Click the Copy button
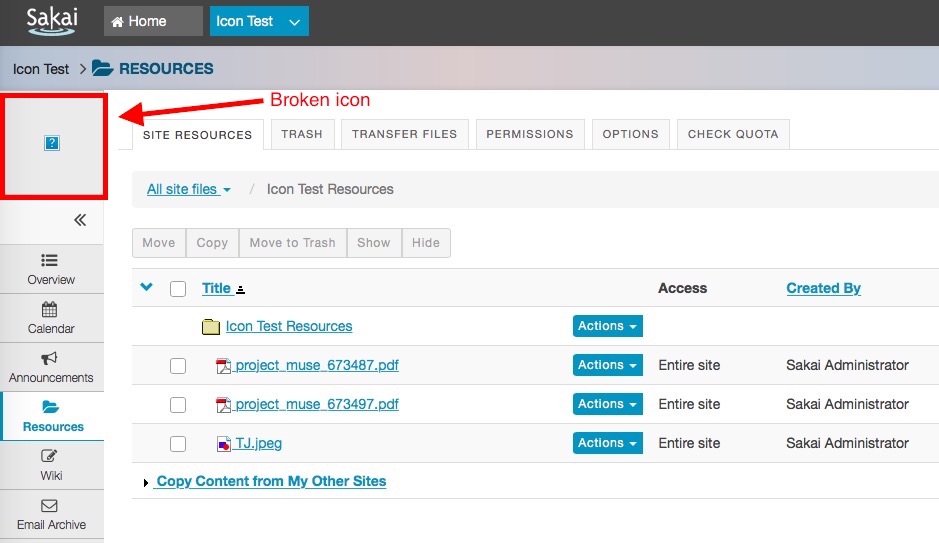This screenshot has height=543, width=939. [212, 242]
